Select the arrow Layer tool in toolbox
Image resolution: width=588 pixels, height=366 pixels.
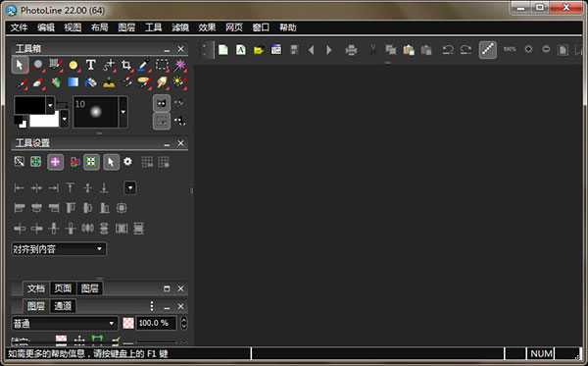pyautogui.click(x=20, y=65)
